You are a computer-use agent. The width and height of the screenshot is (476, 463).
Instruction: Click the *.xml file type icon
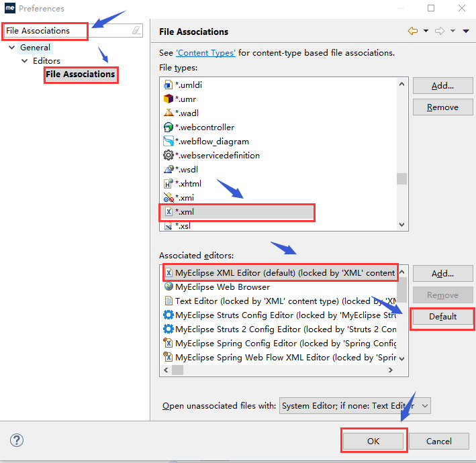coord(169,211)
